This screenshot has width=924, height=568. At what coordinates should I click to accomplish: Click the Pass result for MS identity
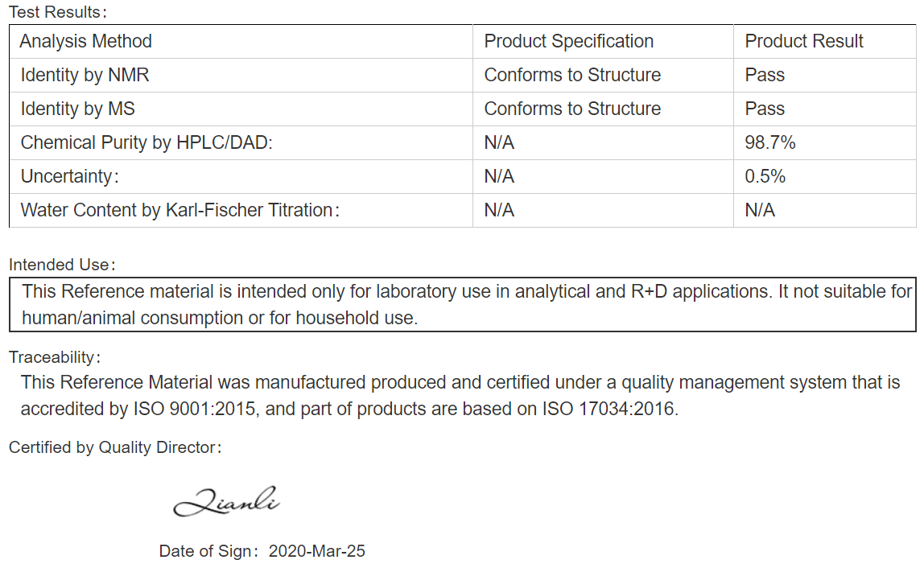(x=765, y=109)
